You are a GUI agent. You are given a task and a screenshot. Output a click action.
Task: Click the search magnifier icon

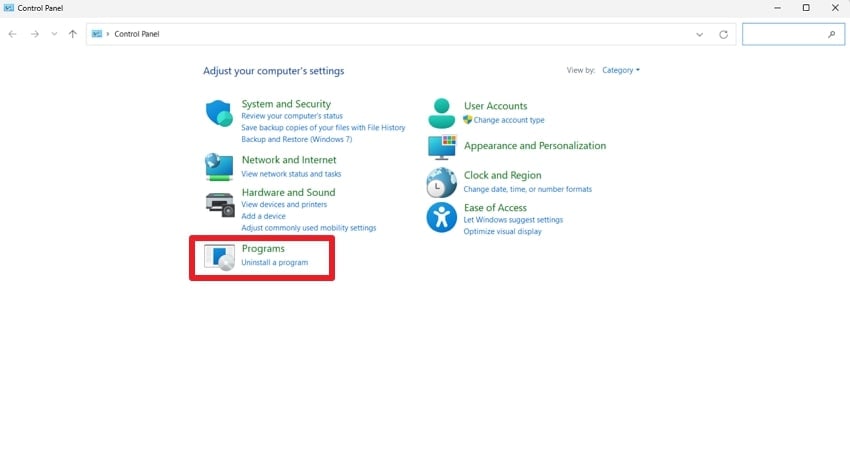tap(832, 34)
